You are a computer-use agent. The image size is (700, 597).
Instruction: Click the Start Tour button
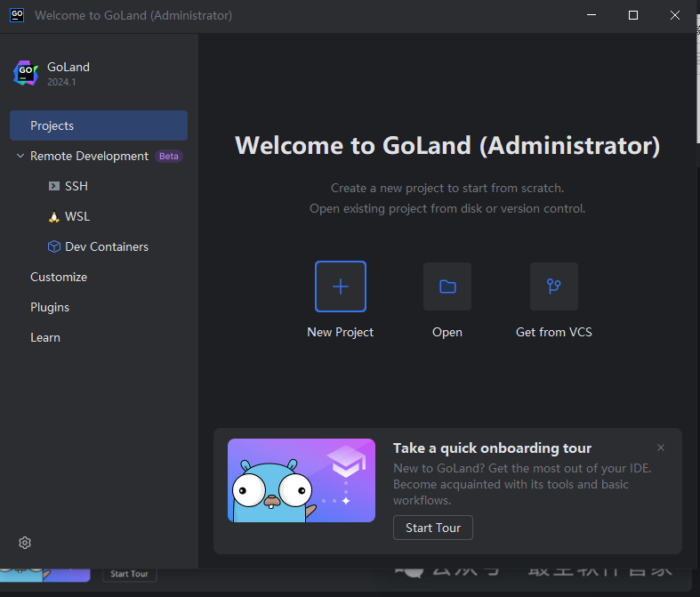[433, 528]
